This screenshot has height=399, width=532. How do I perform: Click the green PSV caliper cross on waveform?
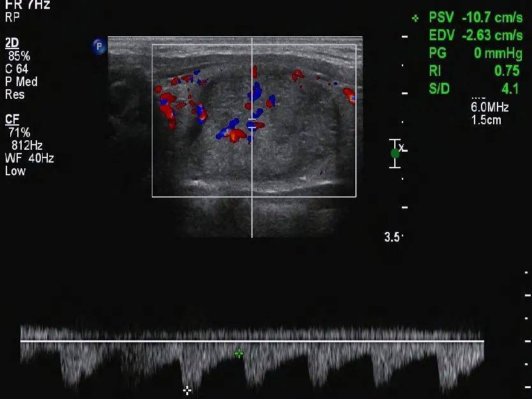tap(239, 354)
